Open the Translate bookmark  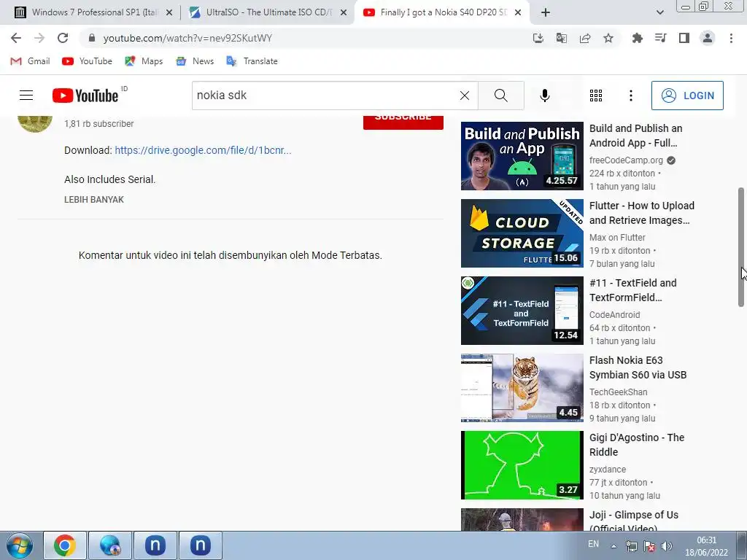(x=252, y=61)
